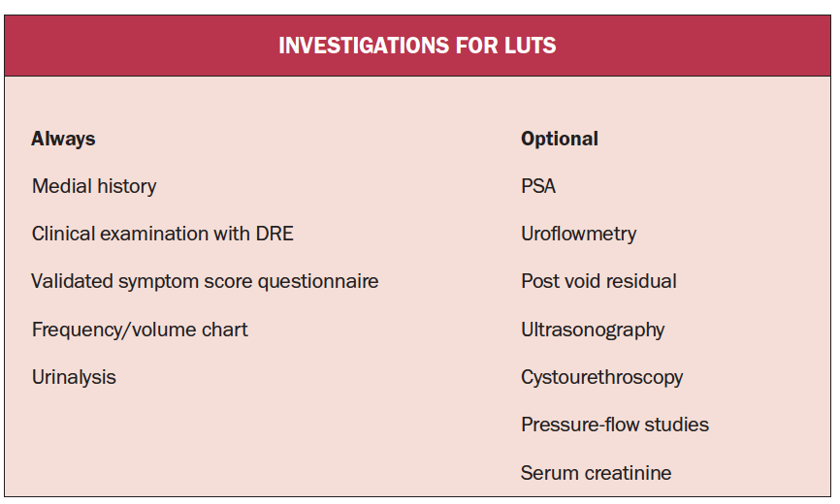Click Post void residual text

tap(598, 281)
